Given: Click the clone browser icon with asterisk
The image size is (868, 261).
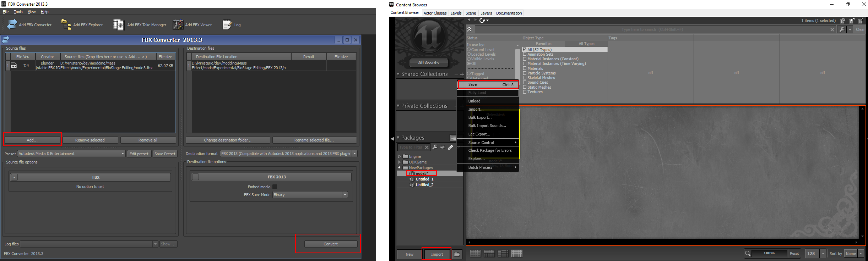Looking at the screenshot, I should 843,21.
